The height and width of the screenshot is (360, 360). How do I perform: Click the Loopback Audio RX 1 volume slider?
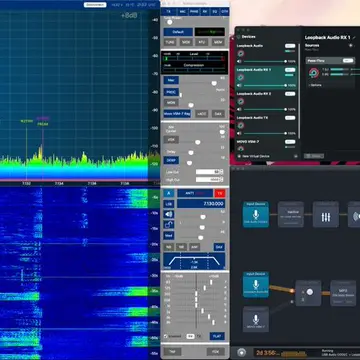[x=265, y=85]
